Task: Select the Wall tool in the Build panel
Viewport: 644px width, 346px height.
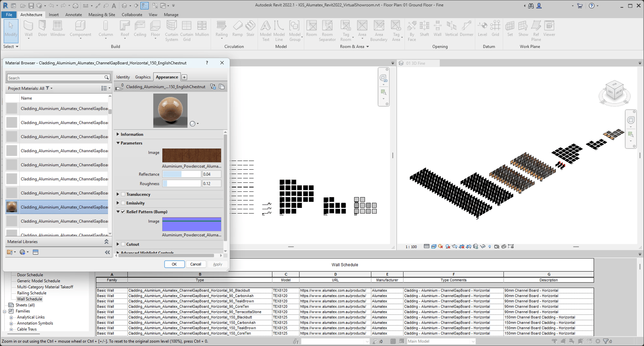Action: (28, 28)
